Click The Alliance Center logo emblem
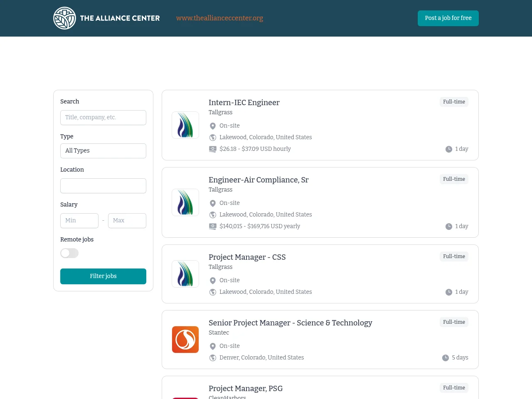The height and width of the screenshot is (399, 532). click(x=64, y=18)
